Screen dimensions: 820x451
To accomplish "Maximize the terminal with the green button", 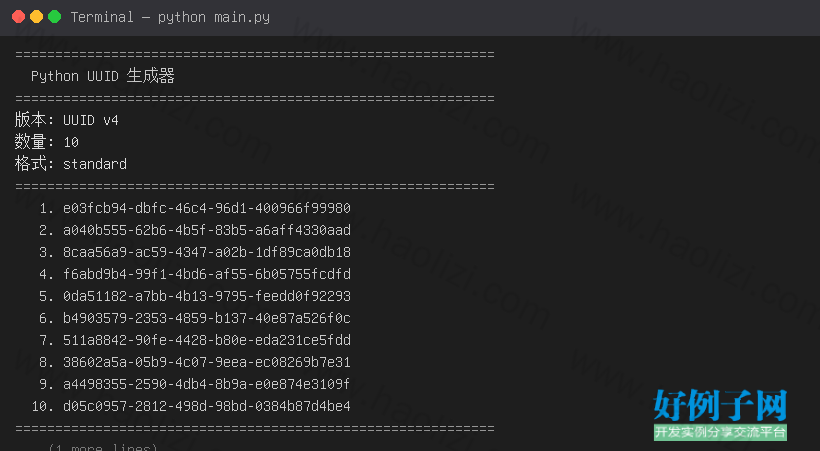I will (54, 17).
